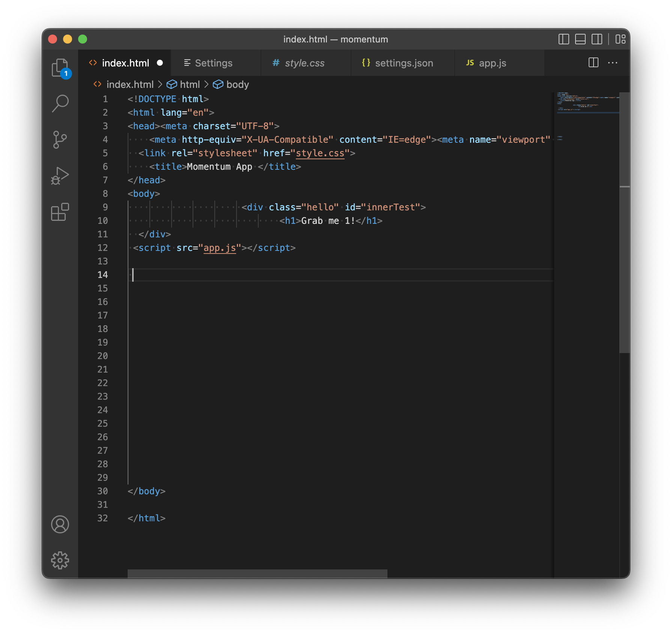
Task: Click the "X-UA-Compatible" value
Action: [288, 140]
